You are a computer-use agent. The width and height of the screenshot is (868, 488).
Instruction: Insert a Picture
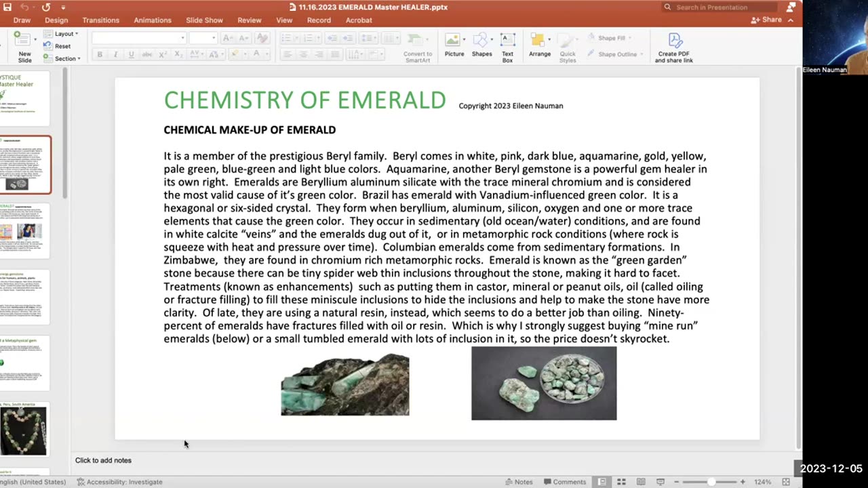click(x=454, y=46)
